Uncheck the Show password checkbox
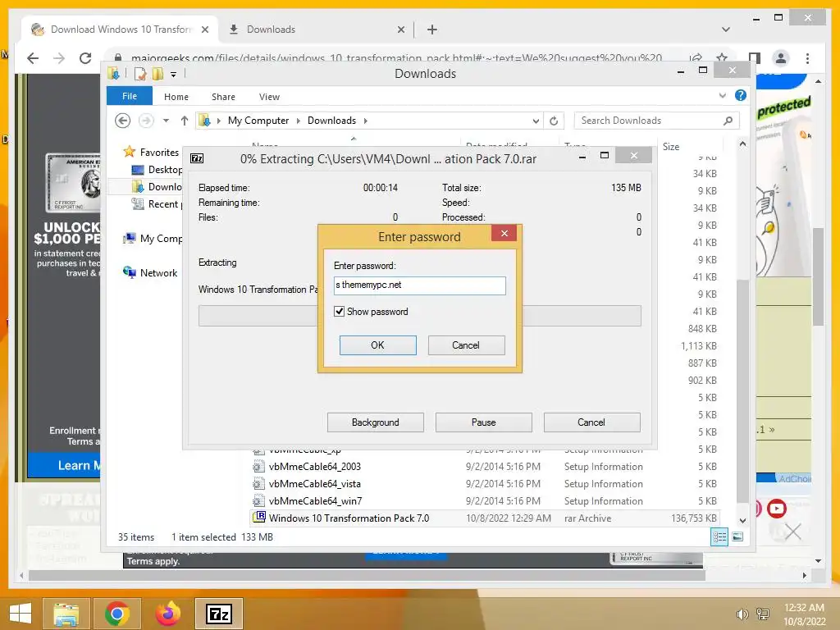This screenshot has height=630, width=840. (x=339, y=311)
